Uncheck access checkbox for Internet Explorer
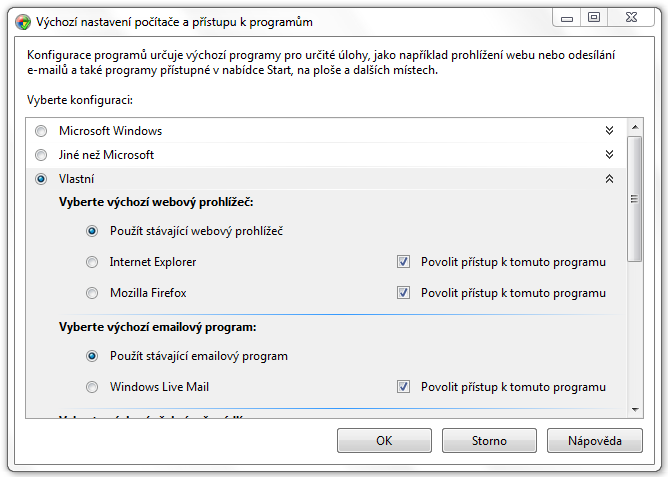This screenshot has height=477, width=668. (x=403, y=261)
